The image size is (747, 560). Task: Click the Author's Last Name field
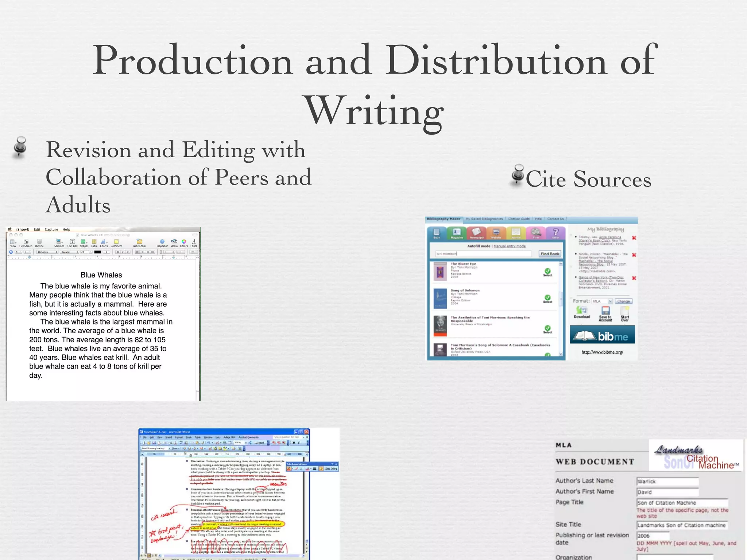(x=667, y=482)
